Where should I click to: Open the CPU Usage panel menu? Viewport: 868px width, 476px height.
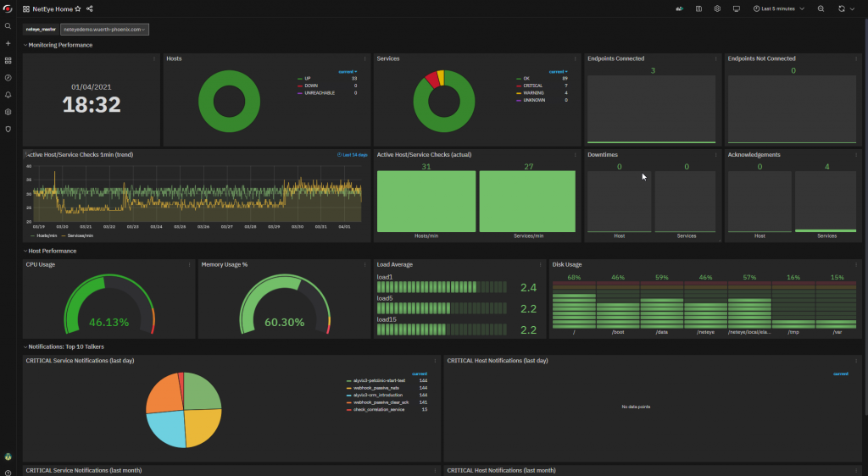(189, 265)
